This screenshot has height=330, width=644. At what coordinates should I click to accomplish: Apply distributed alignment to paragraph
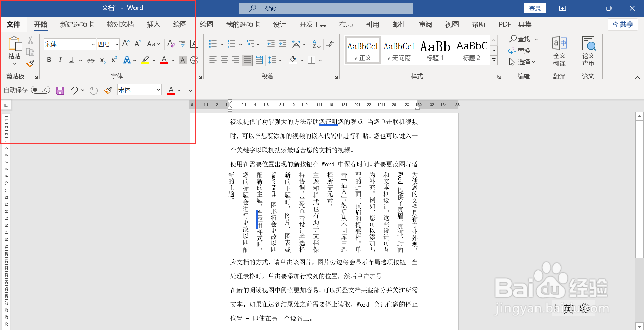pos(259,60)
